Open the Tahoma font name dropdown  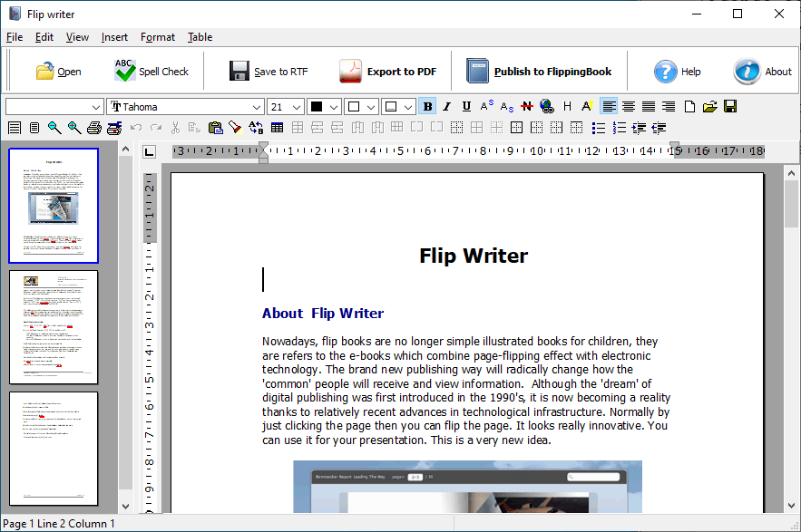pos(257,107)
